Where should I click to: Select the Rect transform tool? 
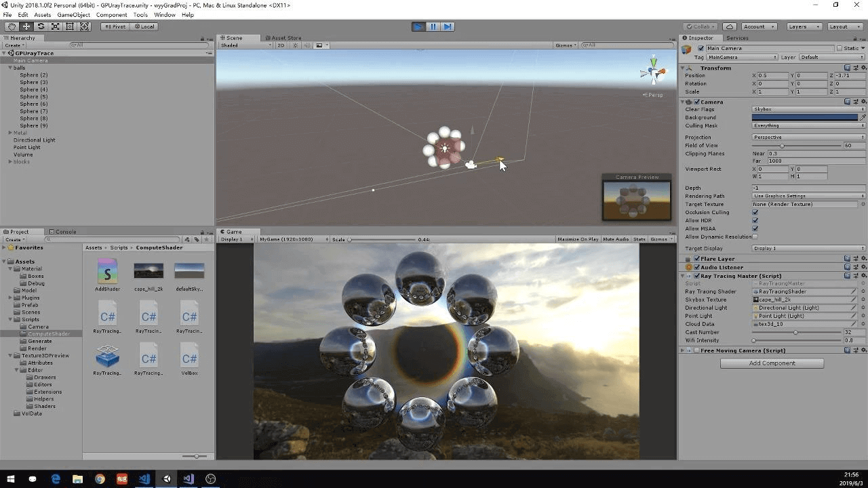(x=70, y=26)
